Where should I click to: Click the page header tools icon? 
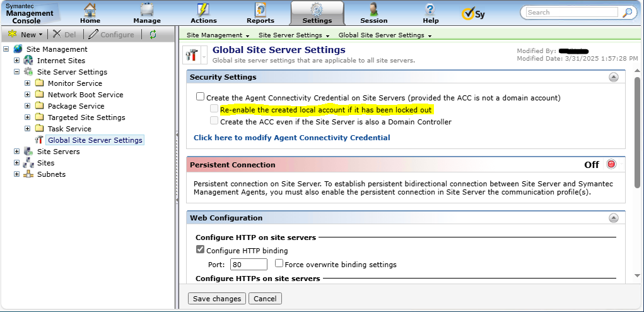pyautogui.click(x=192, y=56)
